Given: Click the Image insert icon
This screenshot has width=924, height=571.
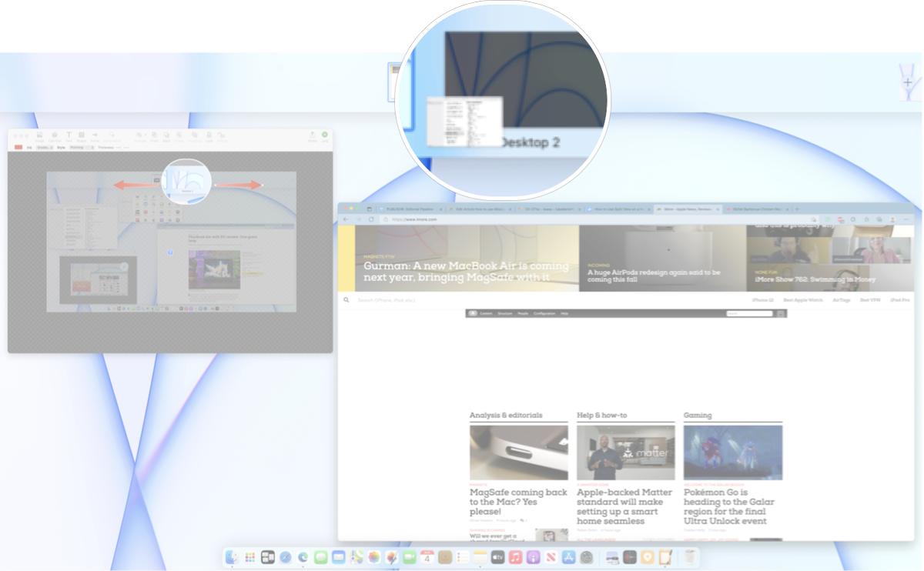Looking at the screenshot, I should pos(39,135).
